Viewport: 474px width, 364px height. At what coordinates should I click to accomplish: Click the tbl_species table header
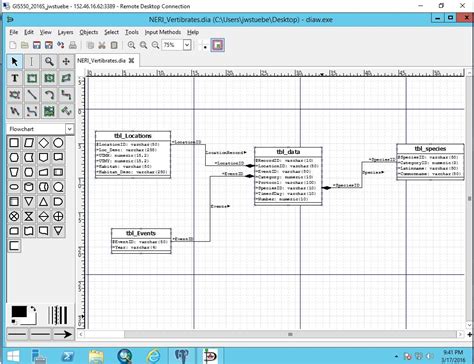[430, 149]
